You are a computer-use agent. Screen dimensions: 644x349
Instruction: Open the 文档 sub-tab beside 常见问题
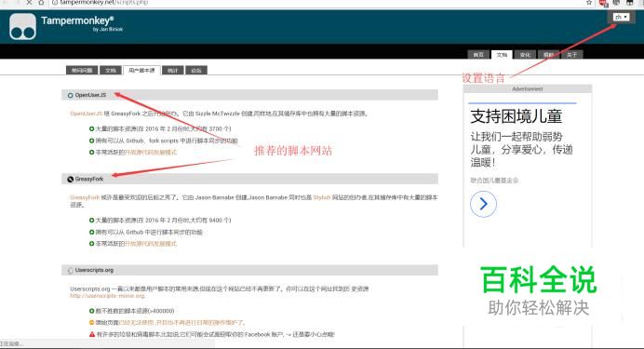[x=111, y=71]
